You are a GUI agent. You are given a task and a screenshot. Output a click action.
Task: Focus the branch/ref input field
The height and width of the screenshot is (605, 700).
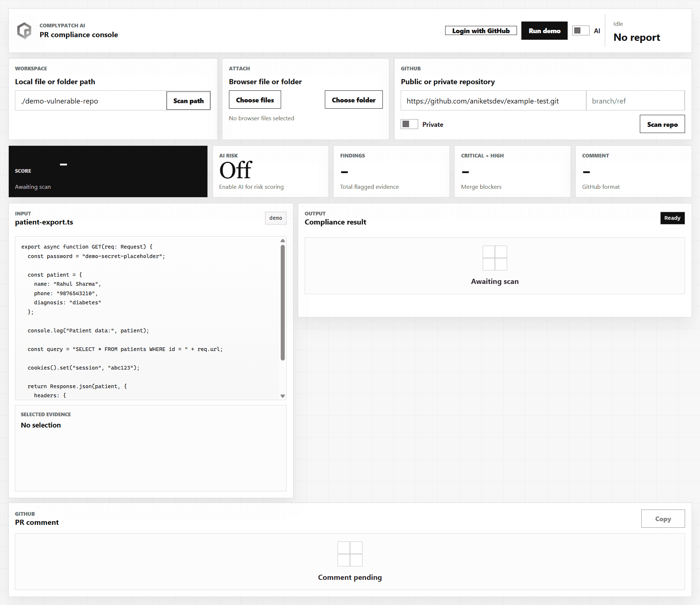click(x=635, y=101)
